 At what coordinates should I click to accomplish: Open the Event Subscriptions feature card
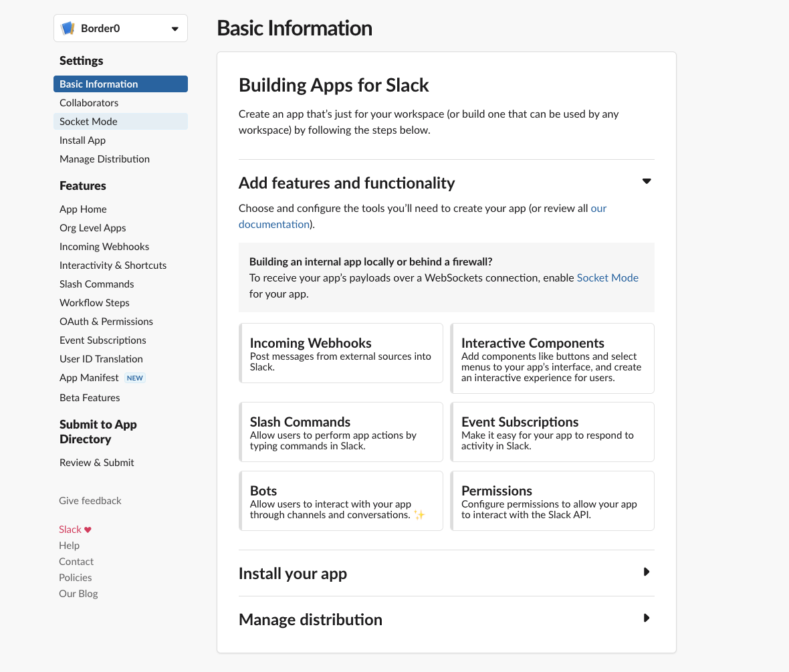click(552, 432)
